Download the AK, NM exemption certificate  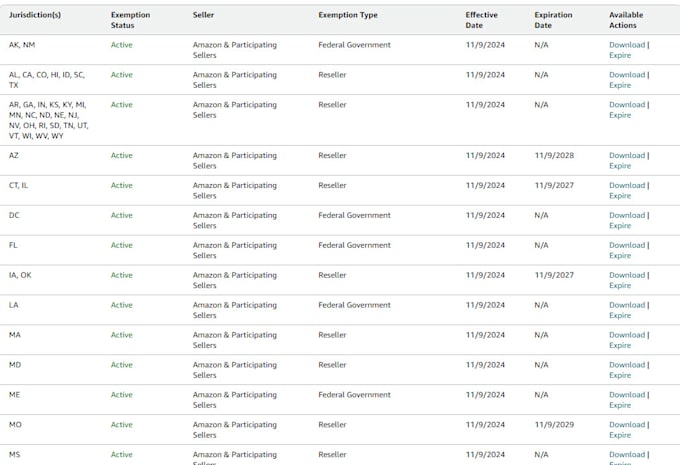pyautogui.click(x=627, y=45)
